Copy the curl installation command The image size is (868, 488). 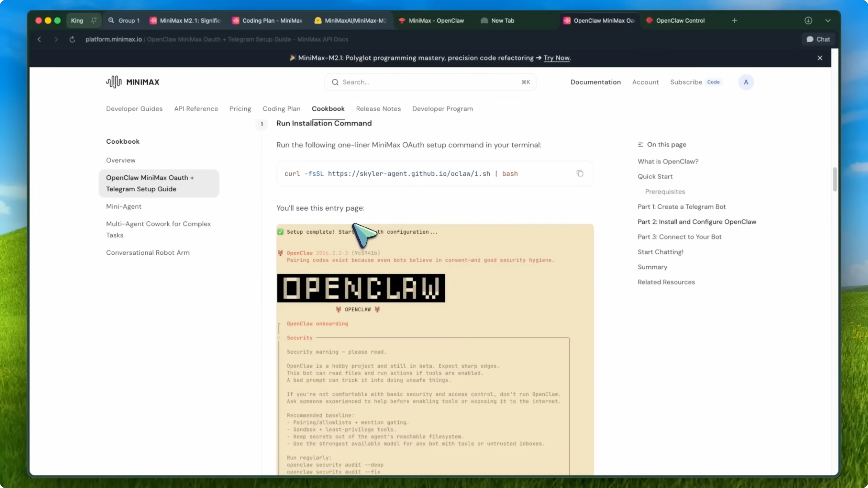tap(580, 173)
